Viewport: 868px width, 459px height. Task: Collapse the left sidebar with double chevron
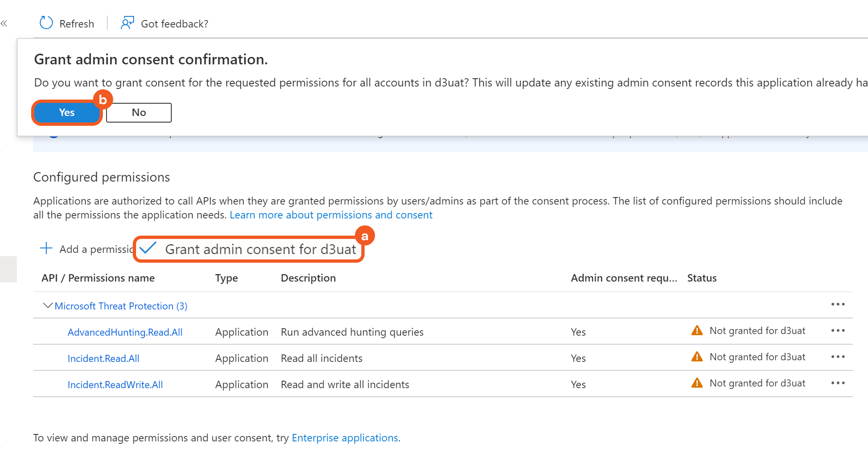(x=5, y=23)
